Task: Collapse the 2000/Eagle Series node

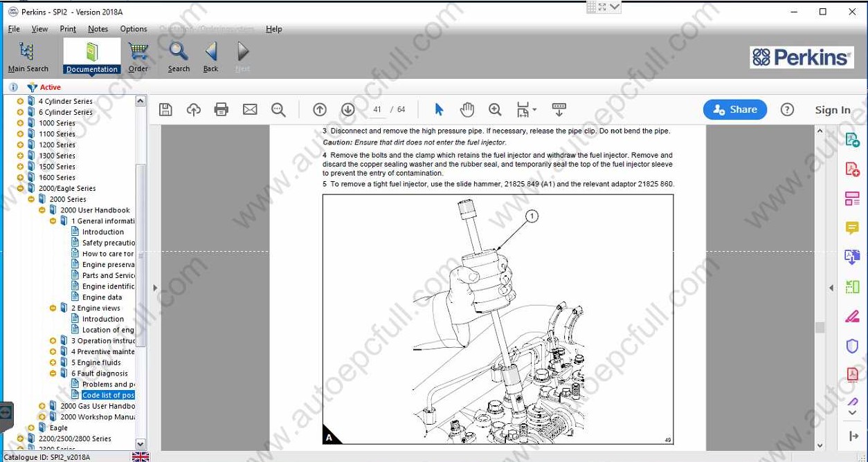Action: [20, 188]
